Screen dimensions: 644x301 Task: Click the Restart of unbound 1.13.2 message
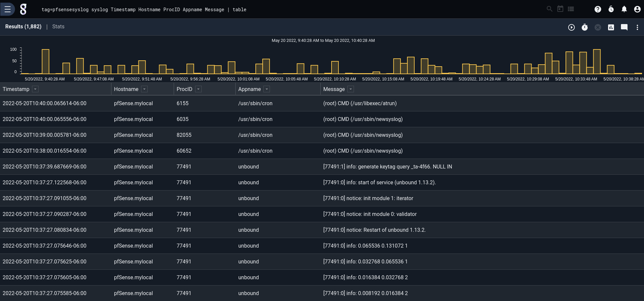pos(374,230)
